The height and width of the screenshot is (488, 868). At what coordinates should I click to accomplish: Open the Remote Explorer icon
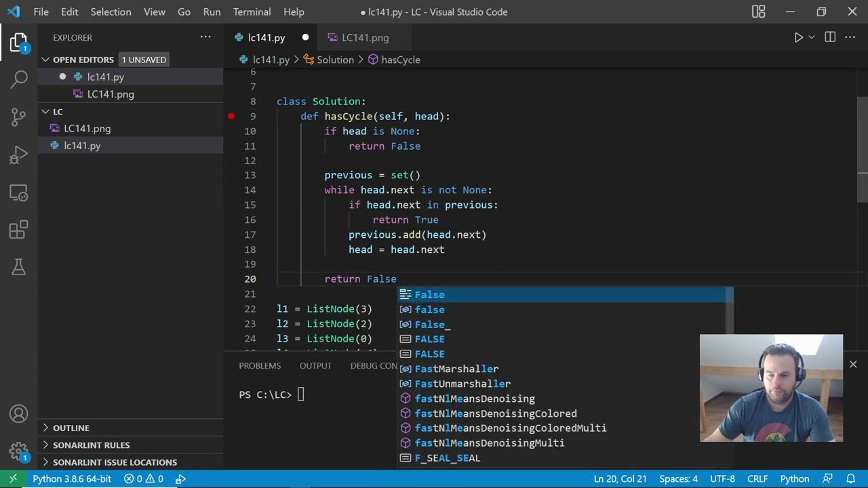(x=19, y=194)
